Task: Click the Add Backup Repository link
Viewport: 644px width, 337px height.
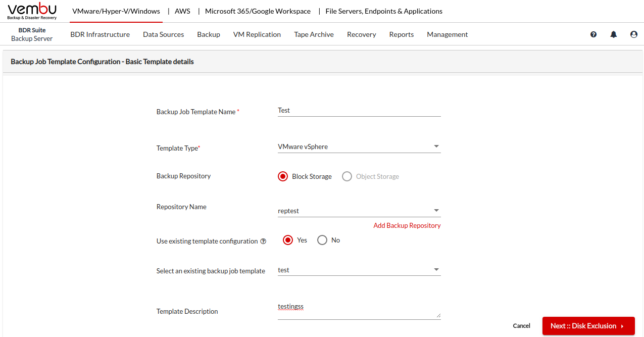Action: 407,225
